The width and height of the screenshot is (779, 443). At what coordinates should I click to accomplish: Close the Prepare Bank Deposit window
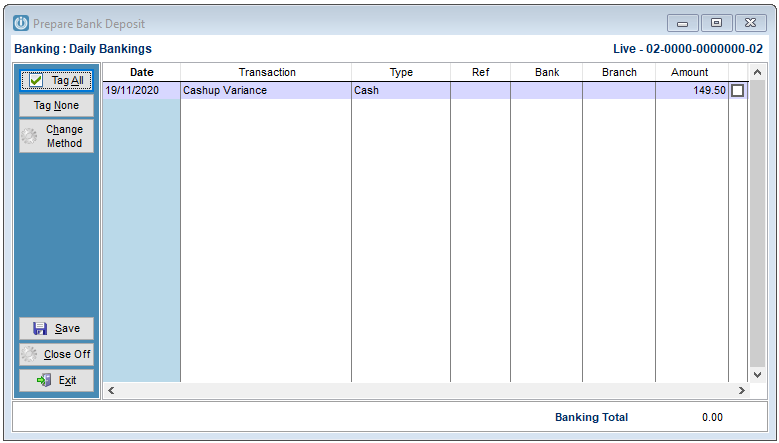[750, 23]
